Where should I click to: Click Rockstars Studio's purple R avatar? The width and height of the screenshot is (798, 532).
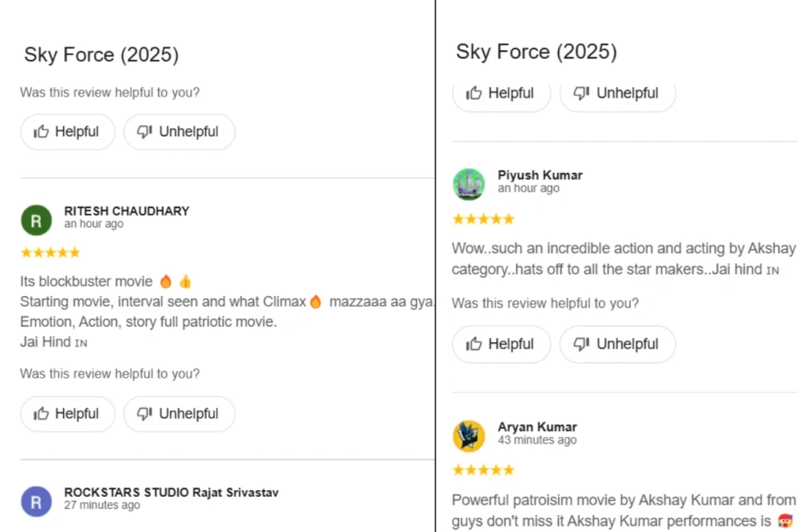pyautogui.click(x=36, y=502)
